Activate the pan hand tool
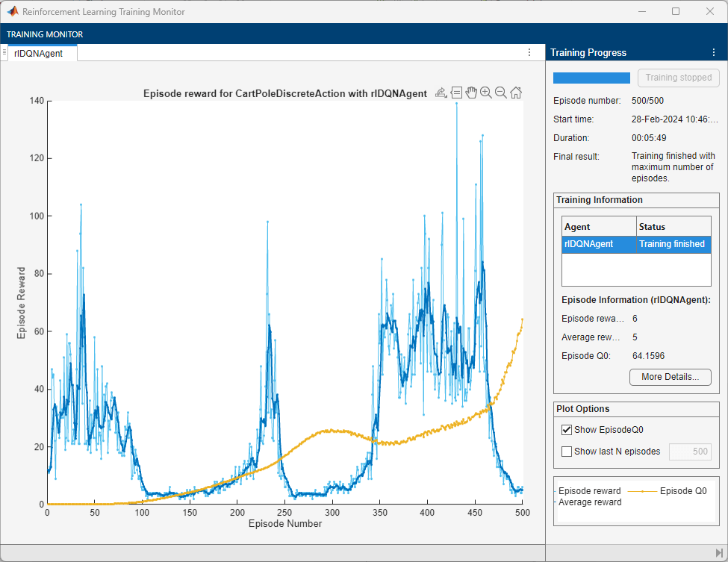Image resolution: width=728 pixels, height=562 pixels. [x=471, y=93]
